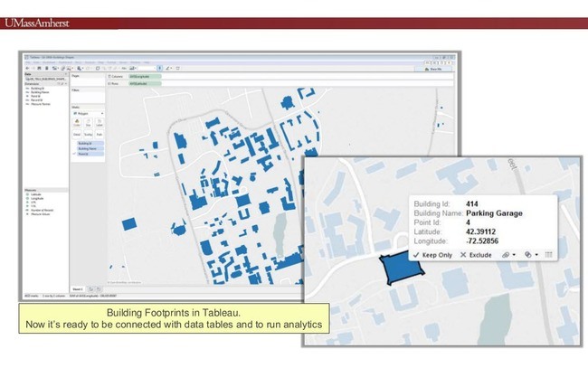Click the Detail button on Marks card
This screenshot has width=588, height=368.
77,134
